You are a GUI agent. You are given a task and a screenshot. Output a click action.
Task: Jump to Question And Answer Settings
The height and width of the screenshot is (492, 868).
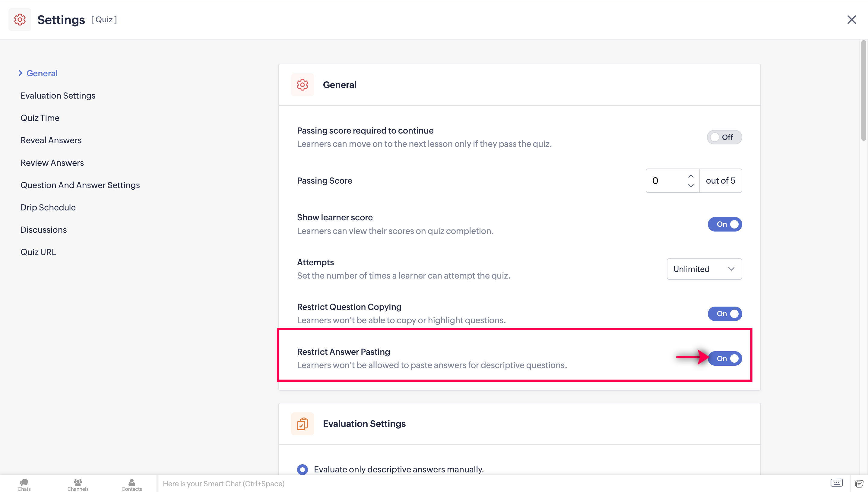pyautogui.click(x=80, y=185)
